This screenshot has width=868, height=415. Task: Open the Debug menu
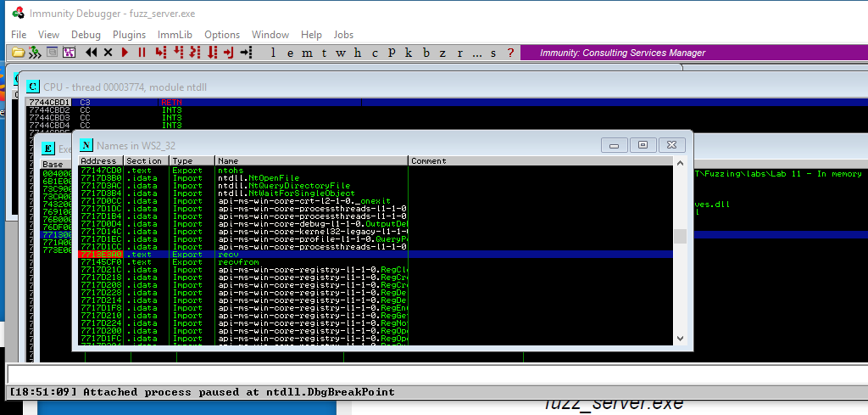tap(86, 34)
